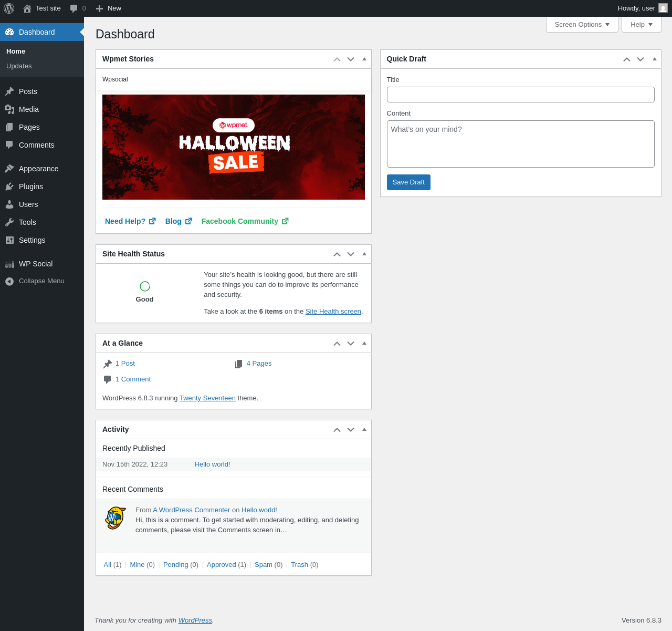
Task: Move Site Health Status widget up
Action: point(337,254)
